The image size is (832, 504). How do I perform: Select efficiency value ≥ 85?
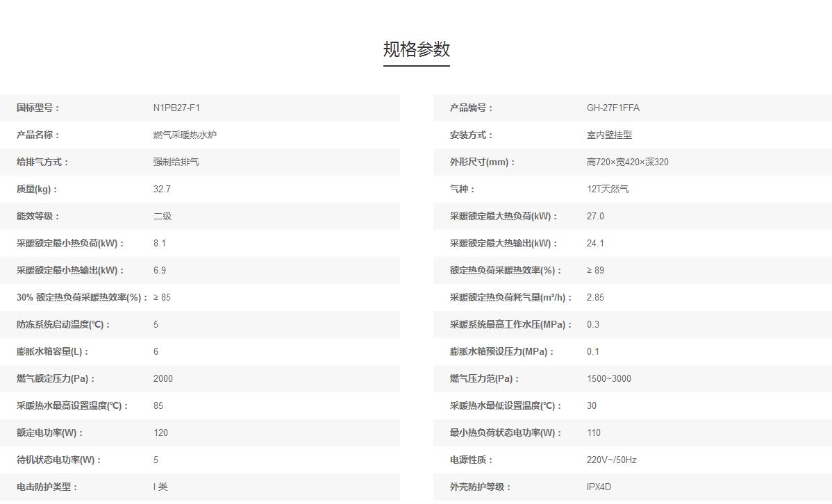(163, 297)
